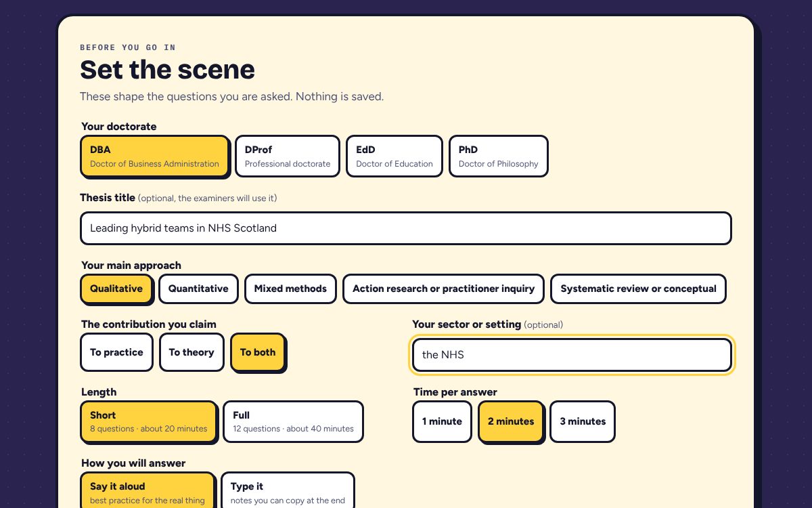Select the Full 12 questions length
Viewport: 812px width, 508px height.
293,421
